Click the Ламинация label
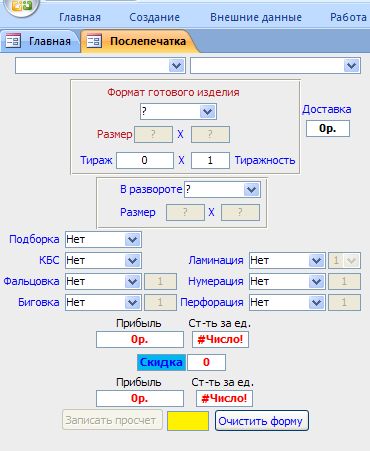The width and height of the screenshot is (370, 451). click(x=216, y=260)
